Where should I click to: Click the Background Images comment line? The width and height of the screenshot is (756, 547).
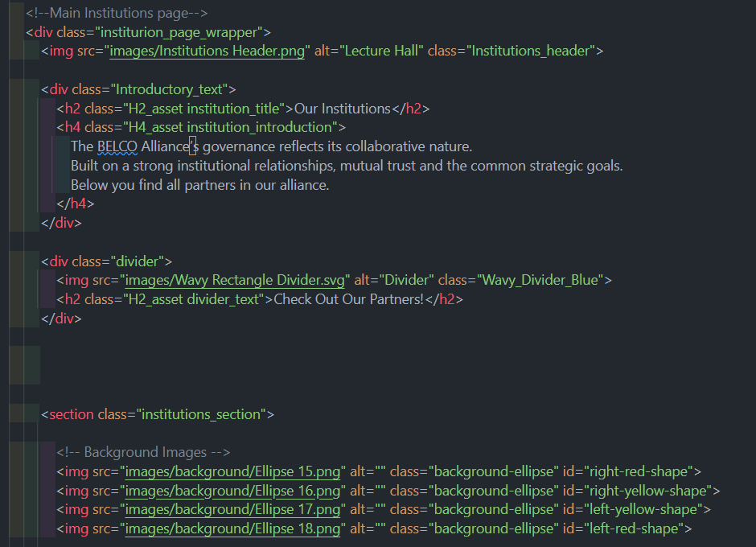[x=143, y=452]
